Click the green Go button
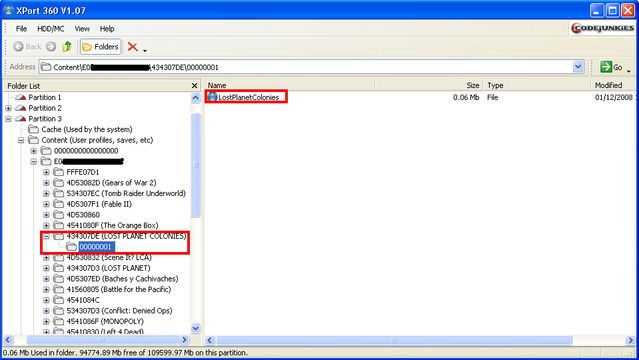This screenshot has height=360, width=639. (x=610, y=67)
